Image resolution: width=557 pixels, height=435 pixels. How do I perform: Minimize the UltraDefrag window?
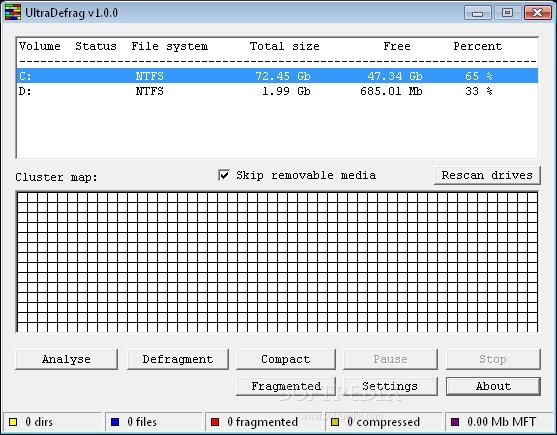click(477, 13)
